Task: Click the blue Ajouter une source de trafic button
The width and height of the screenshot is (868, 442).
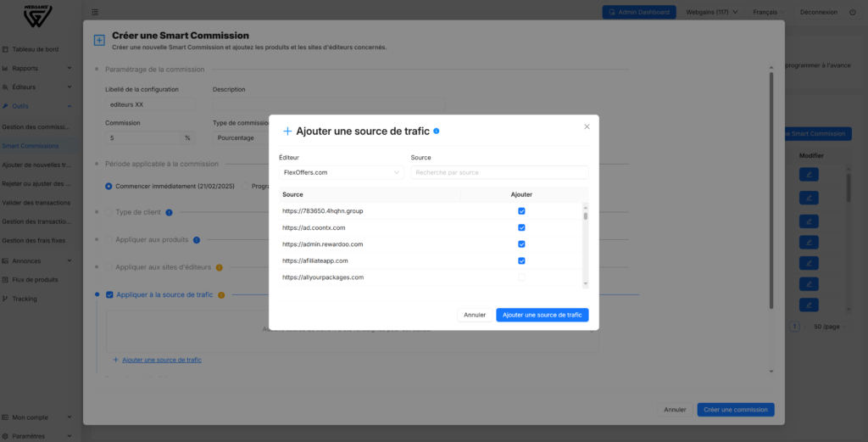Action: click(542, 315)
